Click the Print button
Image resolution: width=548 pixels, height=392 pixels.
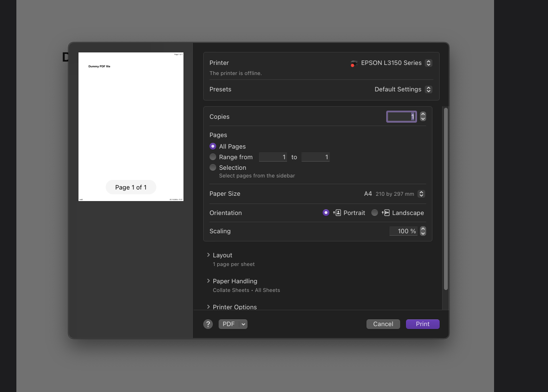(422, 324)
